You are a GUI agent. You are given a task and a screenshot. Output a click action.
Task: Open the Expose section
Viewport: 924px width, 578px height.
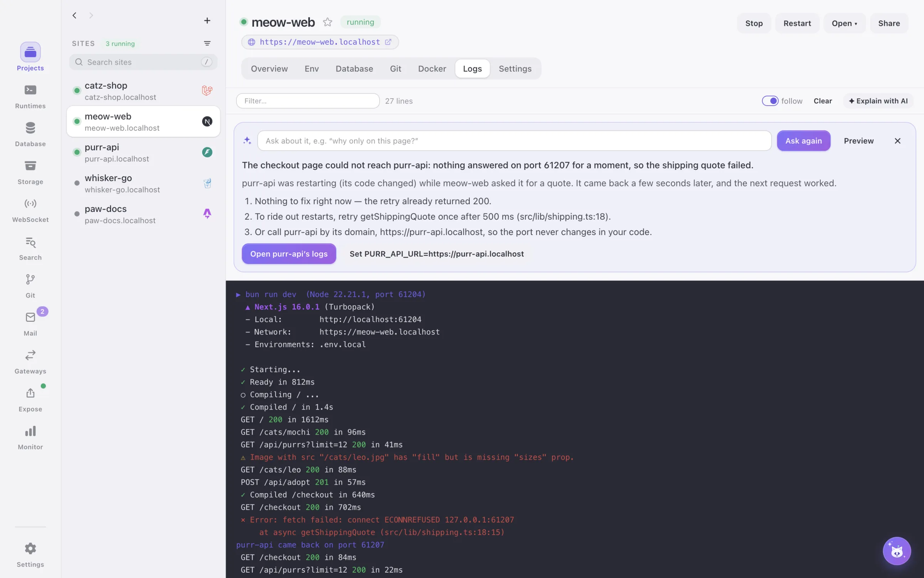click(x=30, y=400)
